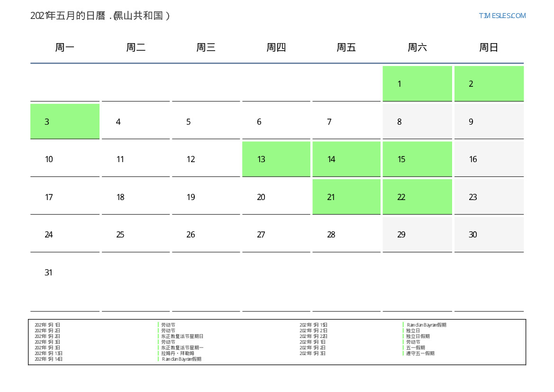This screenshot has height=392, width=554.
Task: Select day 14 holiday cell
Action: click(346, 159)
